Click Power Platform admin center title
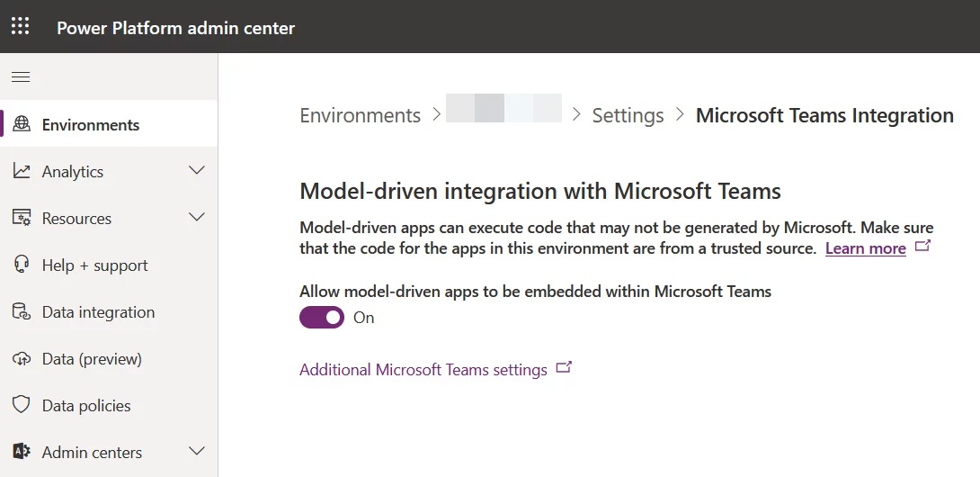This screenshot has height=477, width=980. tap(175, 28)
